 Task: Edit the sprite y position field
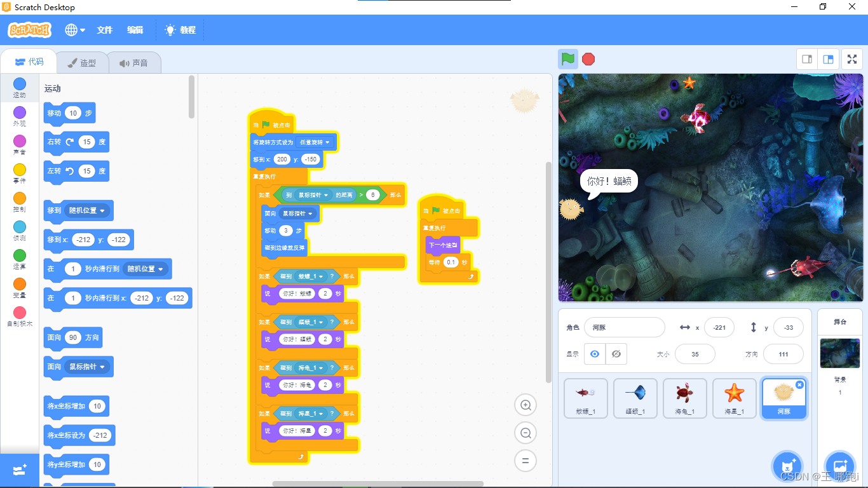789,327
